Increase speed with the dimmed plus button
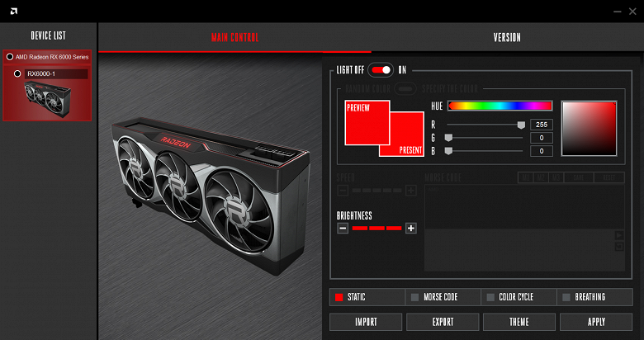 (410, 190)
